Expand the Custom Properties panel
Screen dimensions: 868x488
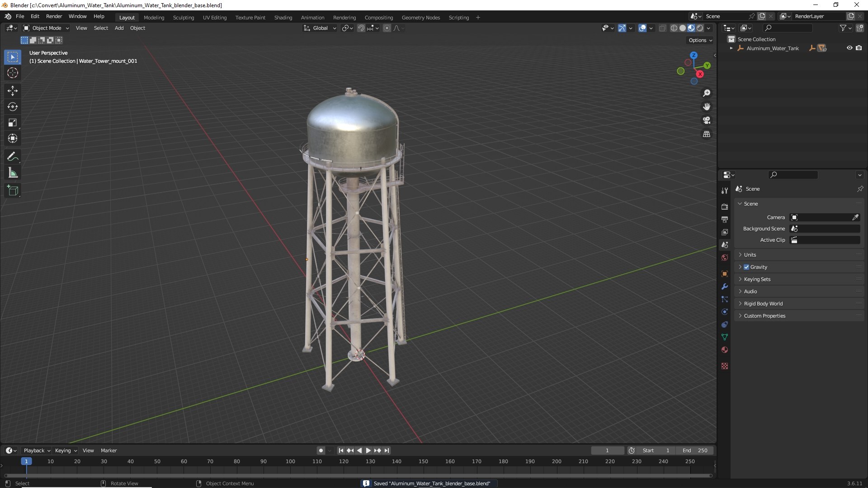pos(799,316)
